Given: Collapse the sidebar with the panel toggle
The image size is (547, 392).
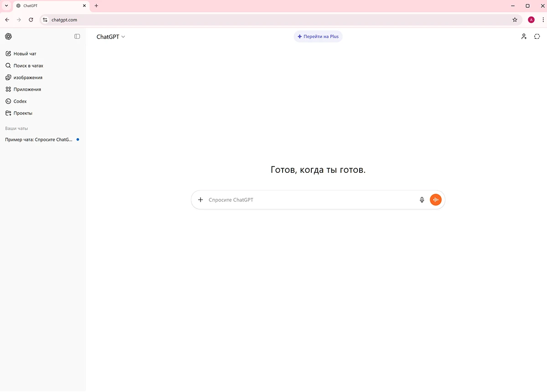Looking at the screenshot, I should pos(77,36).
